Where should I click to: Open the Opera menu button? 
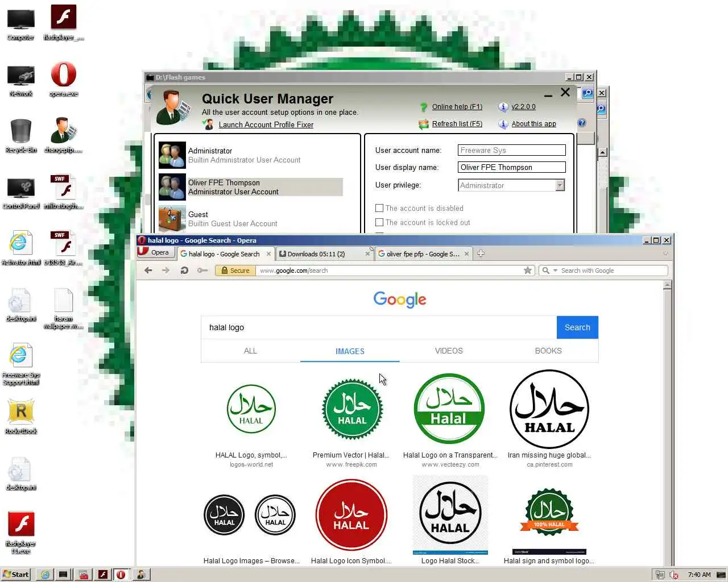(x=155, y=252)
